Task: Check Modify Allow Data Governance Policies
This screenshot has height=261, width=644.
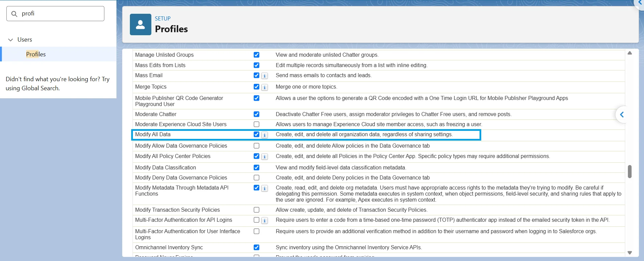Action: 256,146
